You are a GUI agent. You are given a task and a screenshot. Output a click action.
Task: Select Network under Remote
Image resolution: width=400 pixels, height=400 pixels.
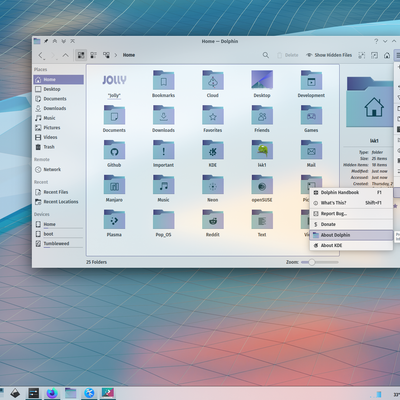point(58,170)
